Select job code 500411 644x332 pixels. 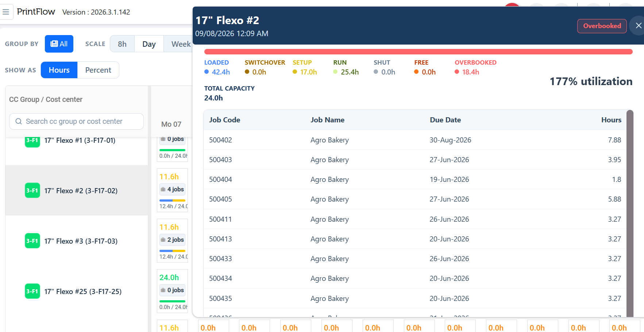[220, 219]
